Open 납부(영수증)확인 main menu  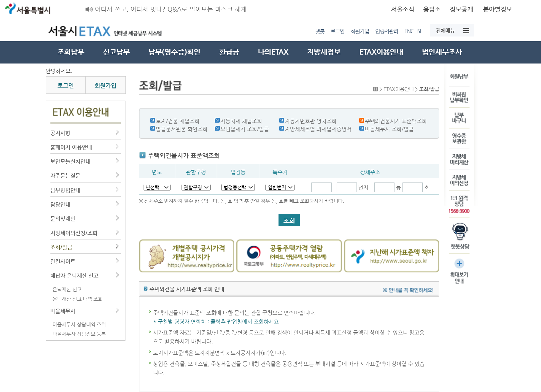point(174,52)
